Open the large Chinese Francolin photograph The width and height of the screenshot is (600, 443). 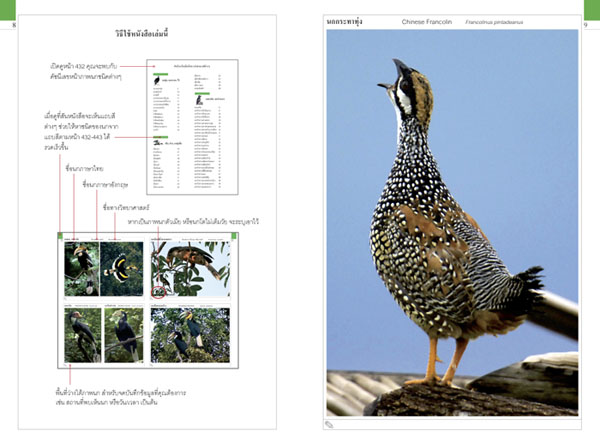[x=452, y=223]
